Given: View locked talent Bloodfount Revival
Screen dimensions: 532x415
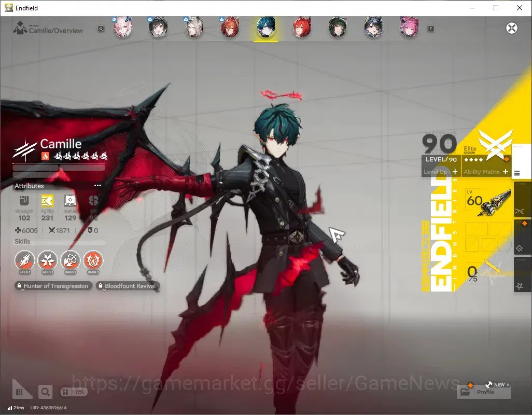Looking at the screenshot, I should point(127,286).
